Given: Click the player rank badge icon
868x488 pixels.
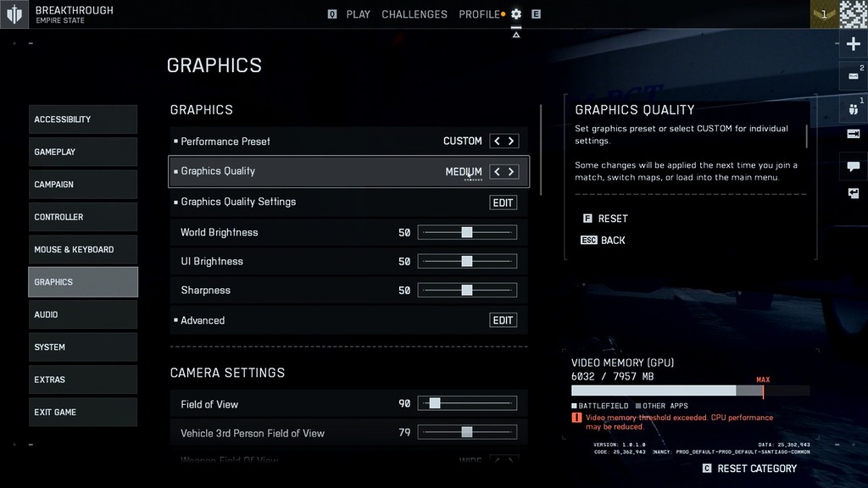Looking at the screenshot, I should 824,14.
